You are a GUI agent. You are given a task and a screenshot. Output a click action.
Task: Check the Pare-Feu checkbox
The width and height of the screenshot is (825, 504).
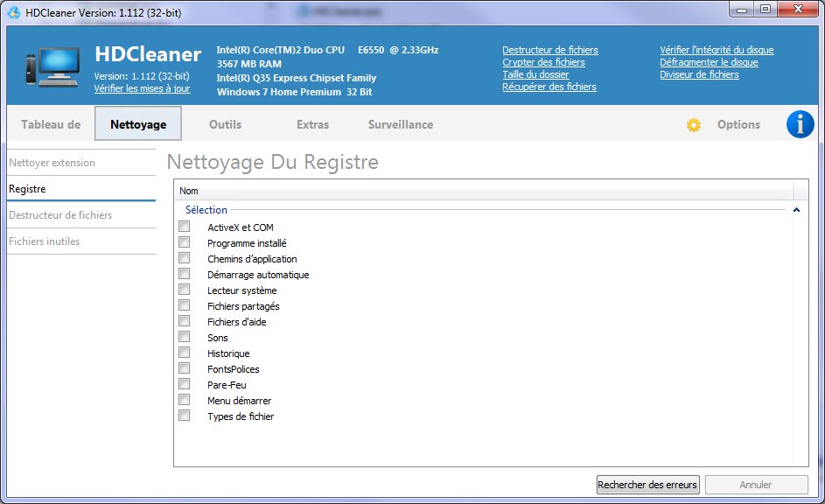184,385
